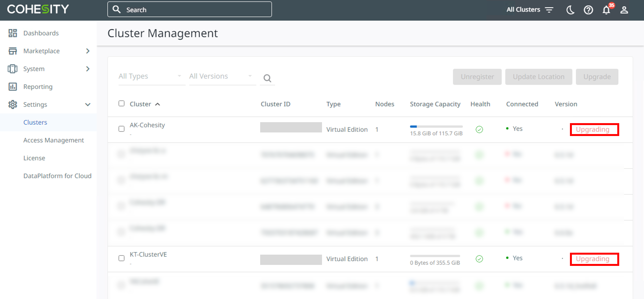Click the Storage Capacity column header
Screen dimensions: 644x299
click(x=435, y=104)
